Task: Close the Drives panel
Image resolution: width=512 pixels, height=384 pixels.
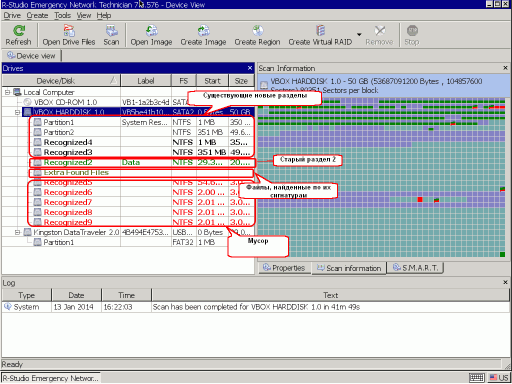Action: (x=250, y=68)
